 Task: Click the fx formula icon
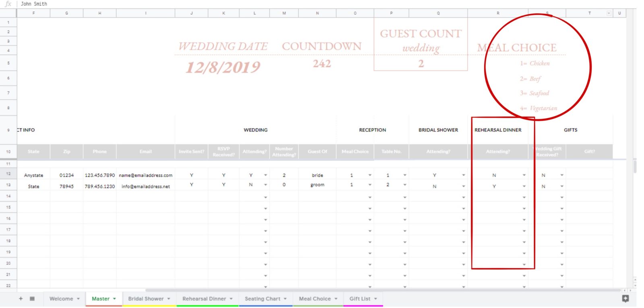tap(8, 4)
